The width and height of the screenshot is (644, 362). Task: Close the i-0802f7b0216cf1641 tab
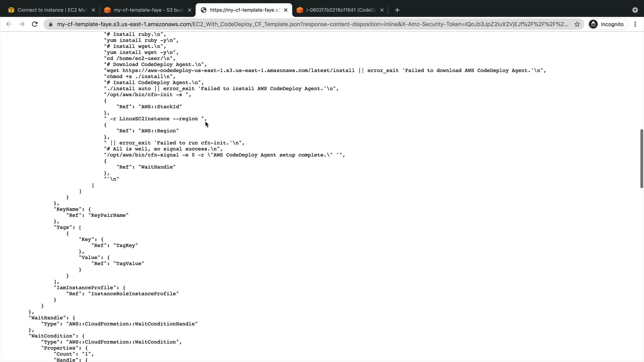pyautogui.click(x=382, y=10)
